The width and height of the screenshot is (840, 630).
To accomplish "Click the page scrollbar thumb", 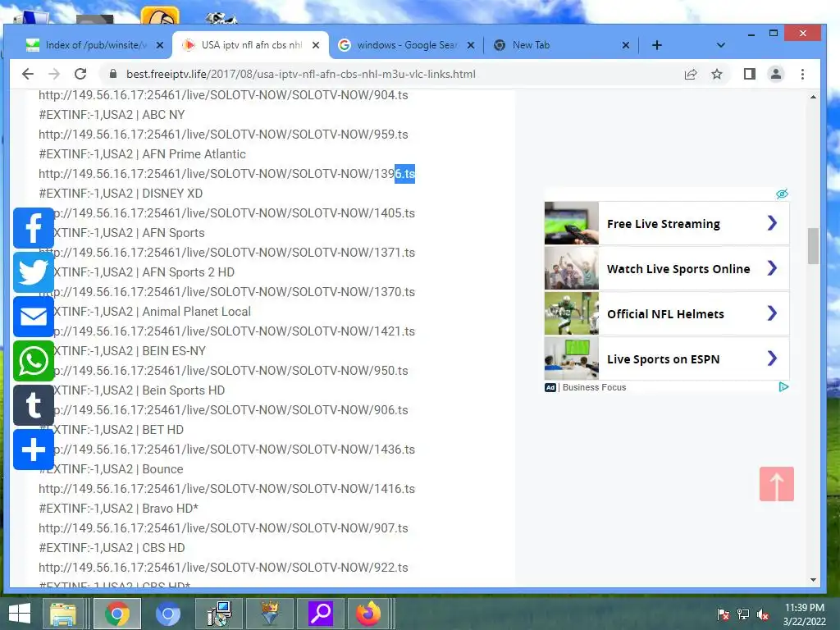I will click(x=813, y=245).
